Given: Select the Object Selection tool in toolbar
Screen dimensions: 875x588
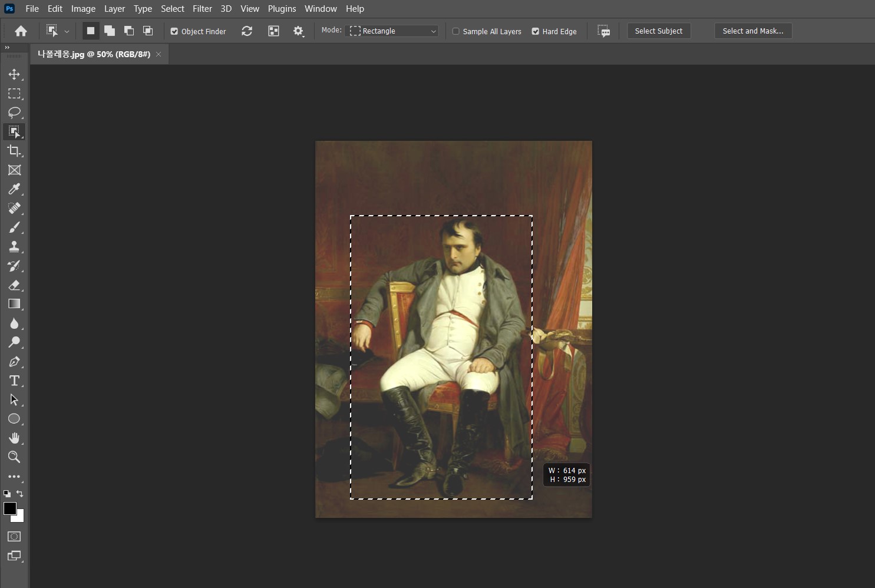Looking at the screenshot, I should [14, 131].
